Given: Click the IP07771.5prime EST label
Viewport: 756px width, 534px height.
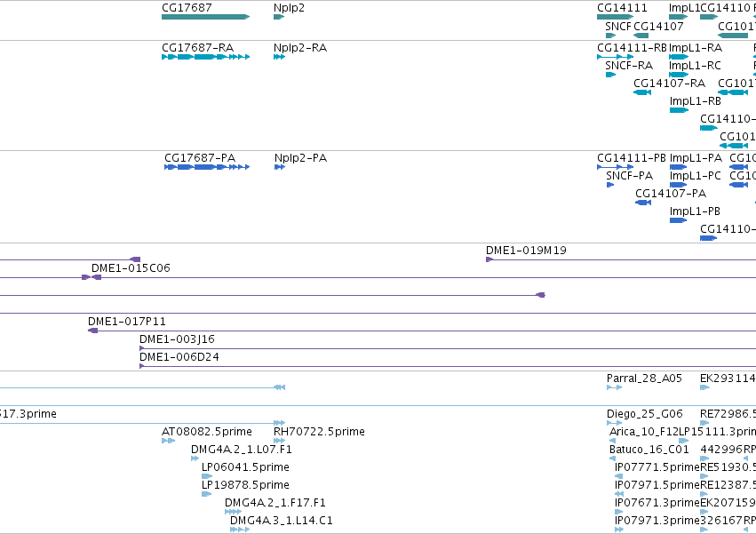Looking at the screenshot, I should click(x=657, y=467).
